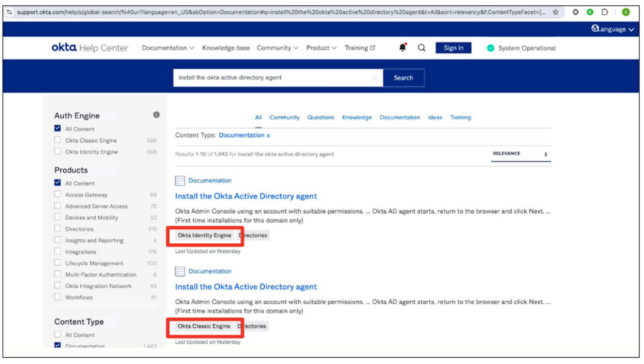Image resolution: width=644 pixels, height=364 pixels.
Task: Select the All results tab
Action: point(258,118)
